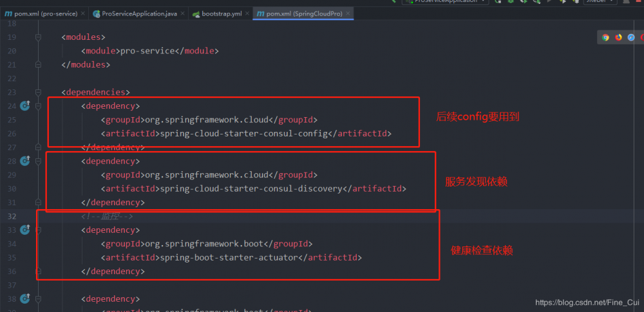Collapse the modules block at line 19
Image resolution: width=644 pixels, height=312 pixels.
38,37
